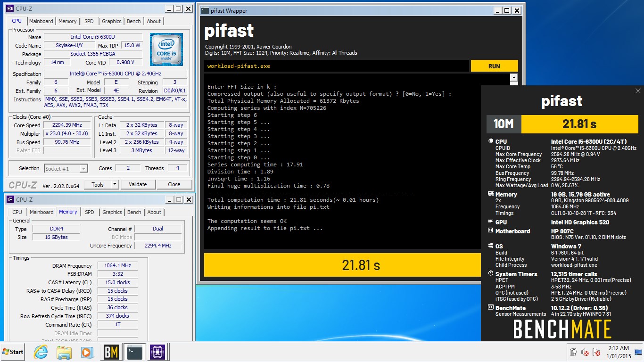Click the Motherboard icon in BenchMate panel
The width and height of the screenshot is (644, 362).
coord(491,231)
